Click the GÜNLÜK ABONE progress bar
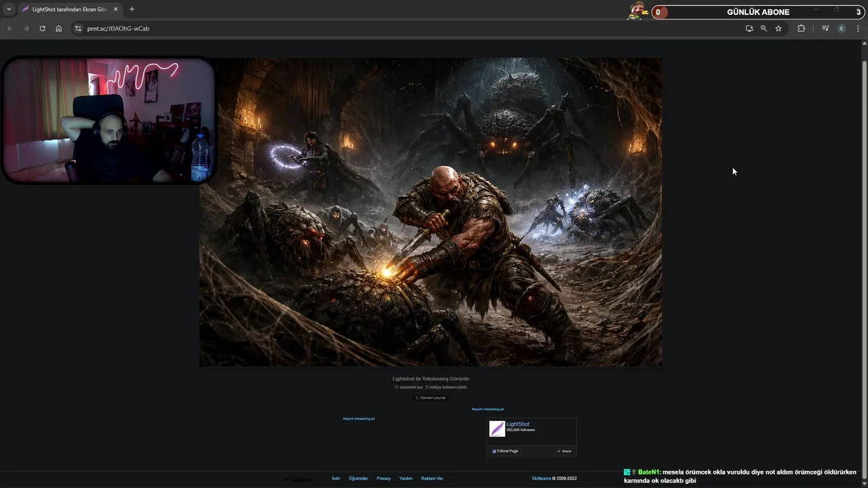 pos(758,12)
